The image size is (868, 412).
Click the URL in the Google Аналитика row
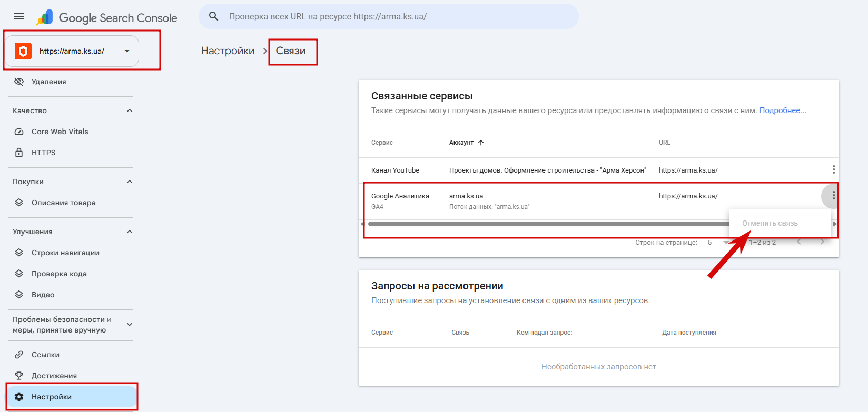[x=688, y=196]
